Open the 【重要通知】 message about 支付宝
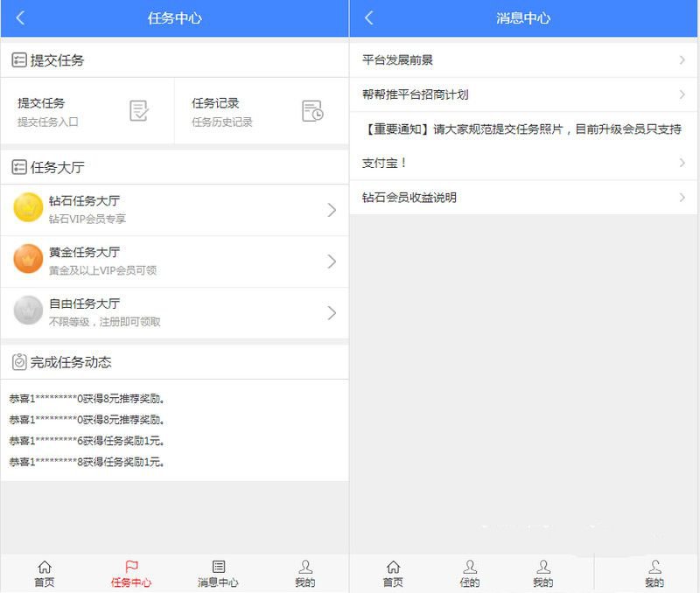Viewport: 700px width, 593px height. (523, 146)
